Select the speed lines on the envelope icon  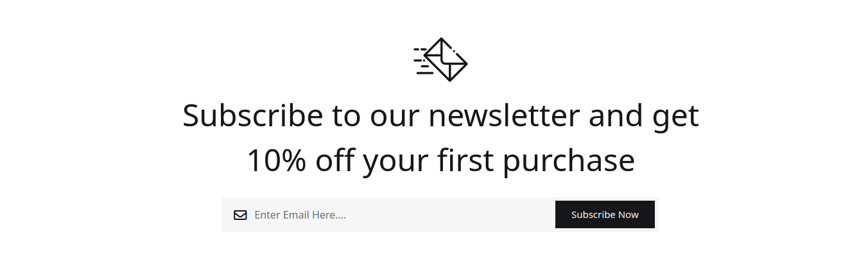pyautogui.click(x=423, y=61)
